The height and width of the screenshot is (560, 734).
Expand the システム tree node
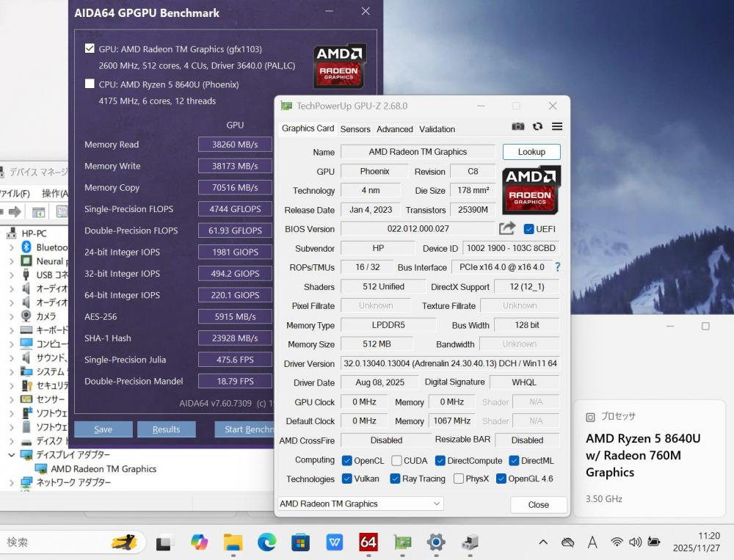(12, 372)
